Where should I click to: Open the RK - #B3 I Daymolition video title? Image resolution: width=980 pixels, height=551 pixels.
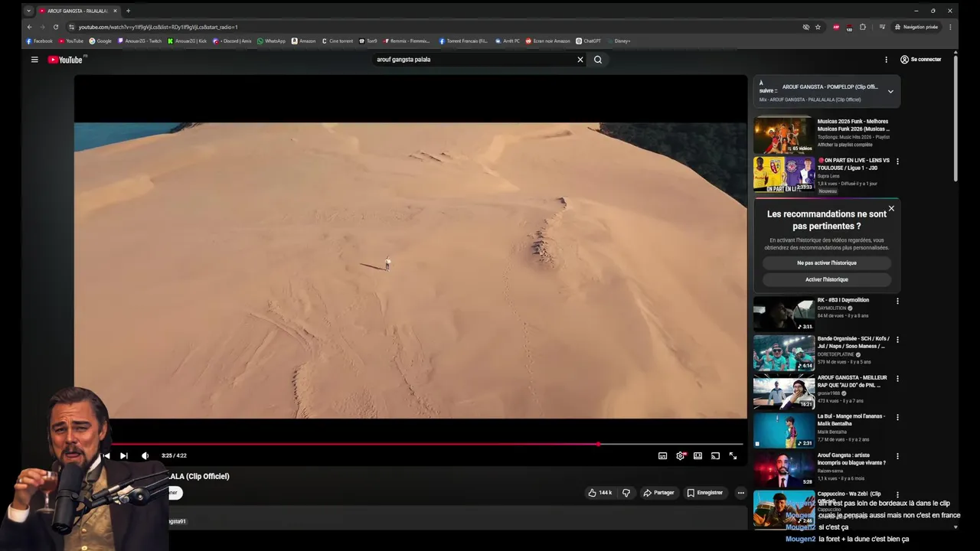843,300
